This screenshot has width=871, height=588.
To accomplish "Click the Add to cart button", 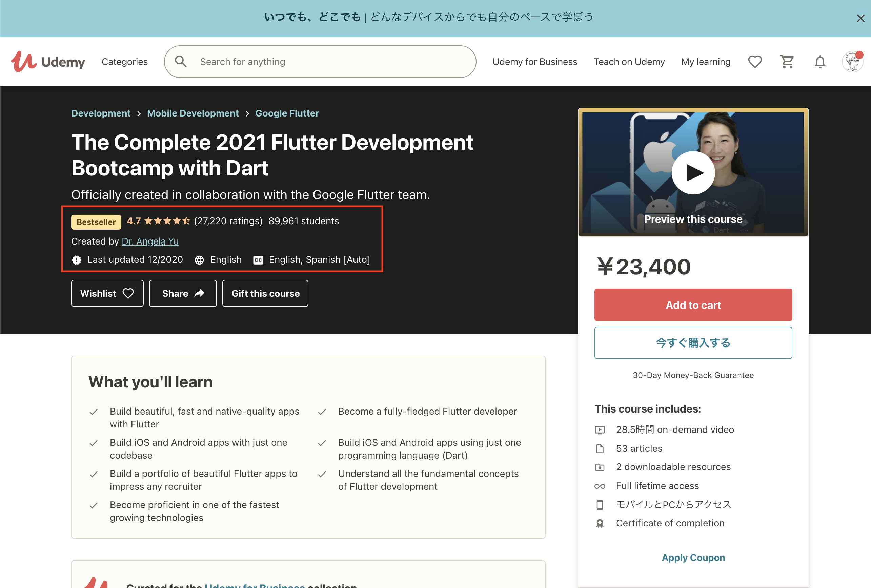I will click(x=693, y=305).
